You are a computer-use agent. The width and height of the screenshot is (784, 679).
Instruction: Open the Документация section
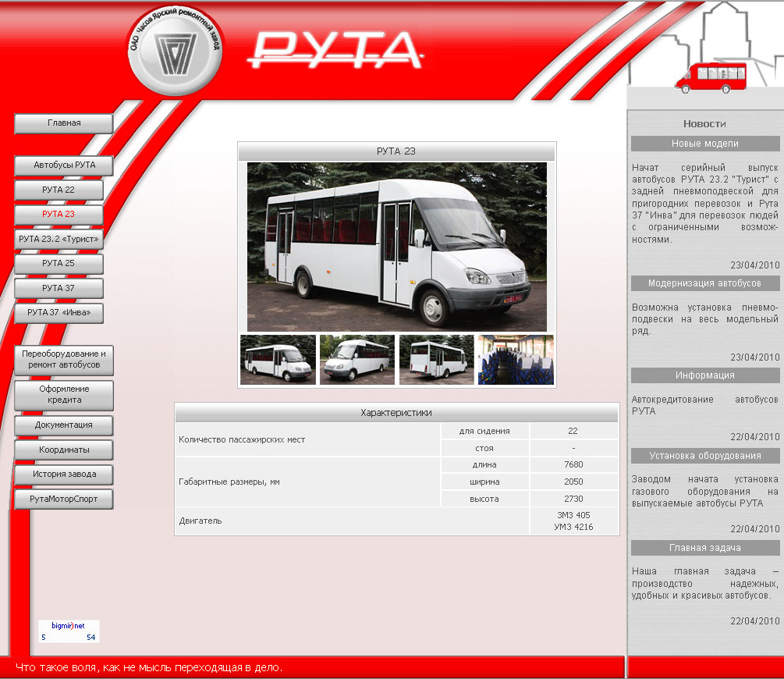(x=64, y=425)
